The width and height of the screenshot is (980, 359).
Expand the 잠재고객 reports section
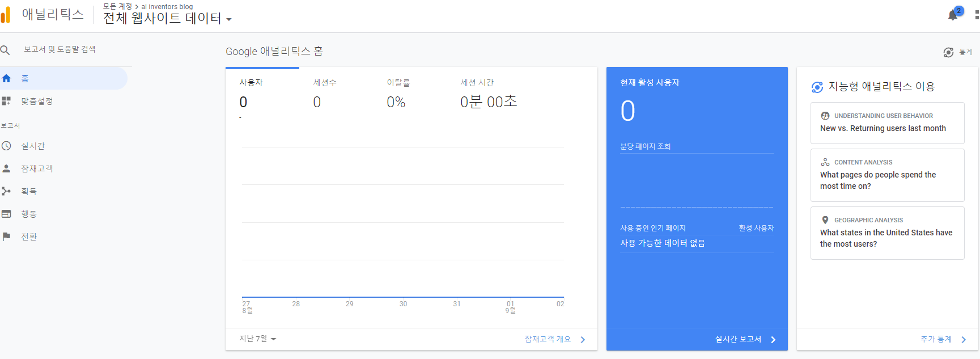tap(63, 168)
